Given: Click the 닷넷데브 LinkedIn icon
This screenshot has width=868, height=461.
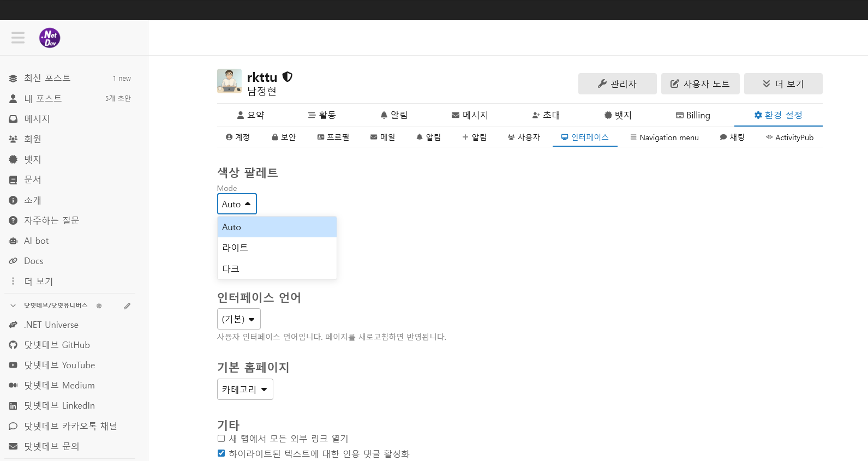Looking at the screenshot, I should 13,406.
